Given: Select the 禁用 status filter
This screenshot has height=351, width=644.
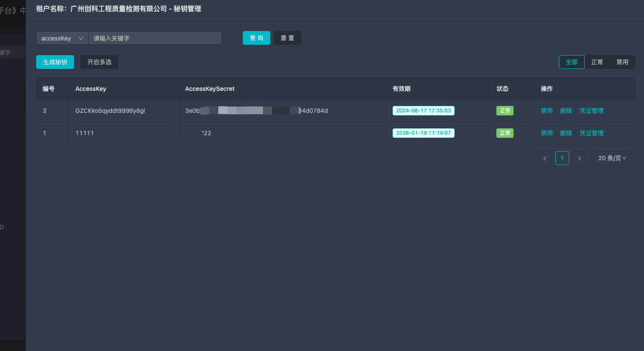Looking at the screenshot, I should (x=622, y=62).
